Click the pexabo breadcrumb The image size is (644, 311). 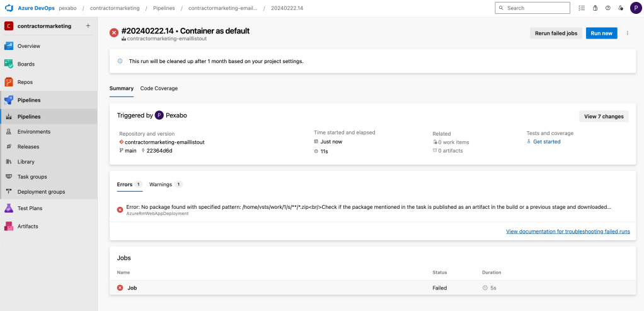click(68, 8)
